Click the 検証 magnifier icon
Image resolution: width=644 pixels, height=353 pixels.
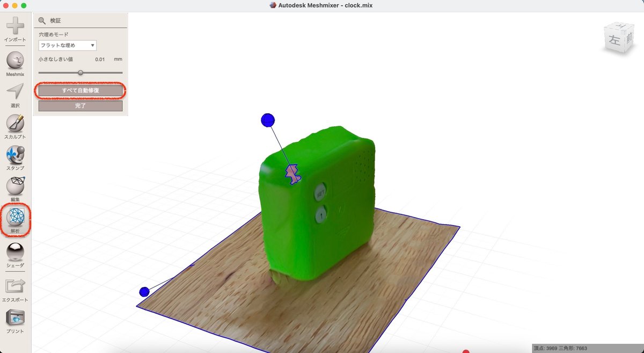(x=42, y=20)
